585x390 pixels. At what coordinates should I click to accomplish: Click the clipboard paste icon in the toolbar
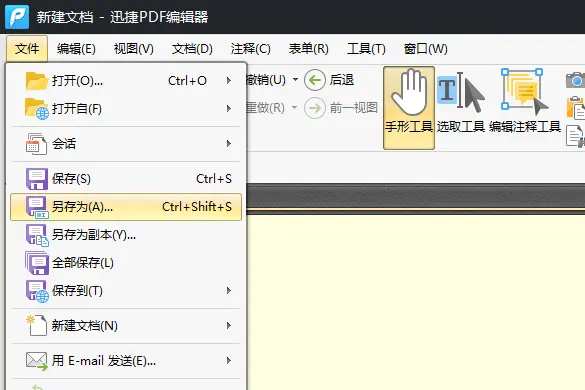(575, 108)
